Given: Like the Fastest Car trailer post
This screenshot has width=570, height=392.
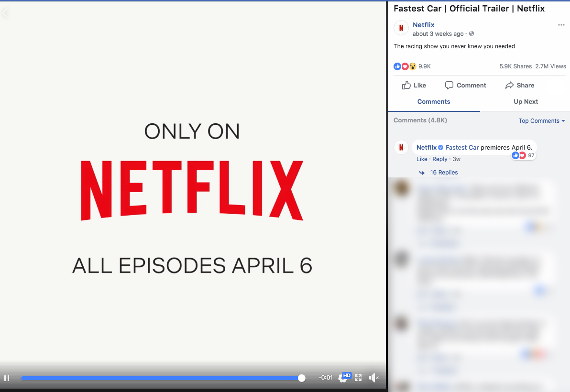Looking at the screenshot, I should click(414, 85).
